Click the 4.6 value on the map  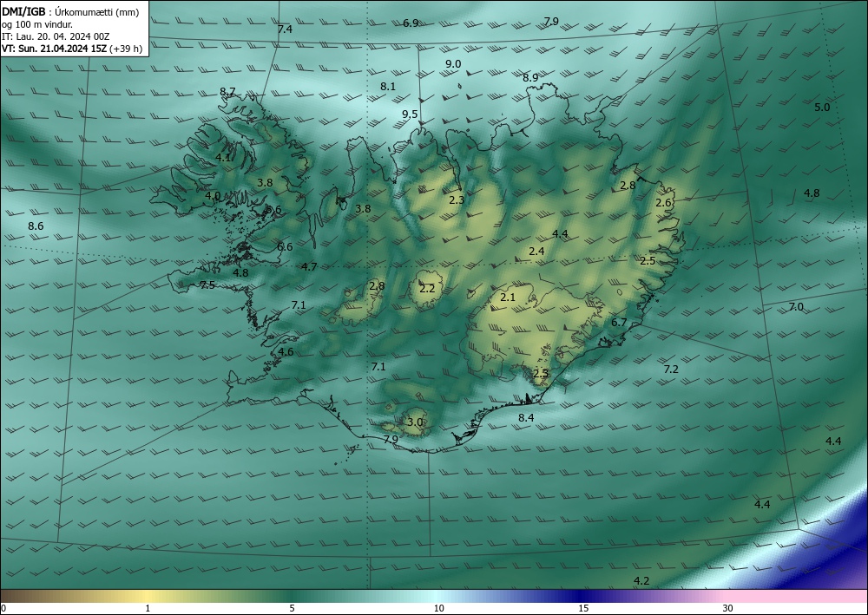pos(286,352)
